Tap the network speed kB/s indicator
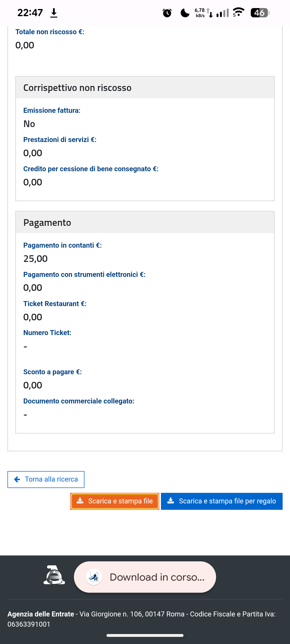The image size is (290, 644). click(200, 13)
